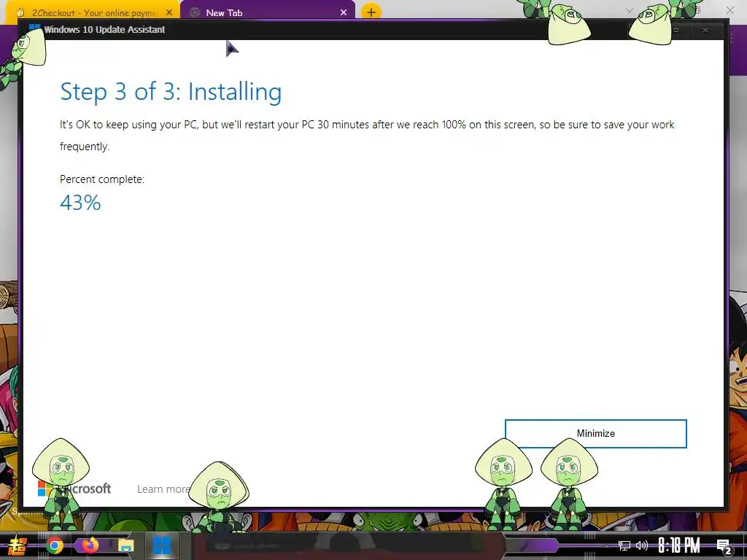Open the custom Start menu icon
Viewport: 747px width, 560px height.
[18, 545]
